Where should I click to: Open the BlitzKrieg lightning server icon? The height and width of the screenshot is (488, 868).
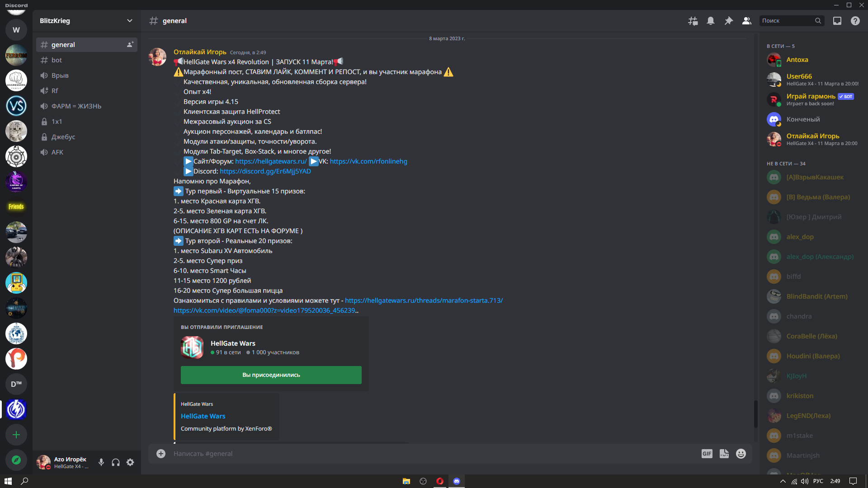point(16,409)
